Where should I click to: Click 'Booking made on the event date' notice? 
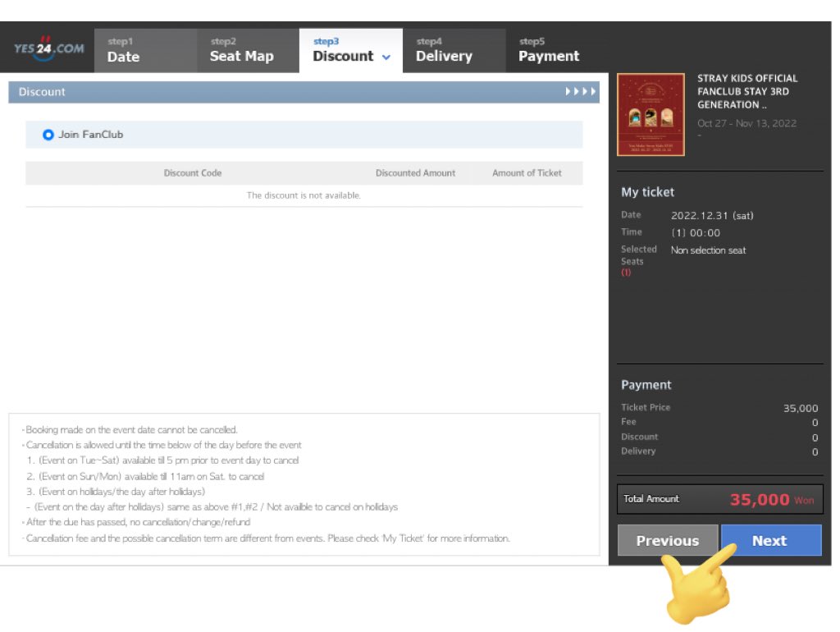click(130, 430)
